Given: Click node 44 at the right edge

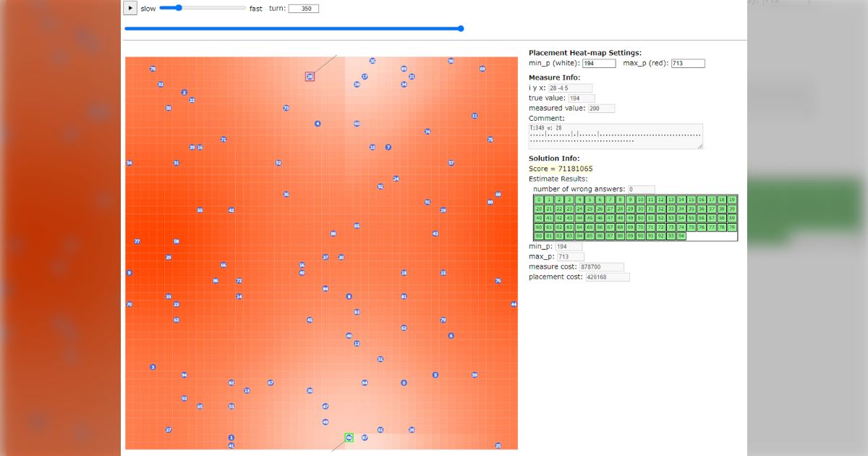Looking at the screenshot, I should point(514,304).
